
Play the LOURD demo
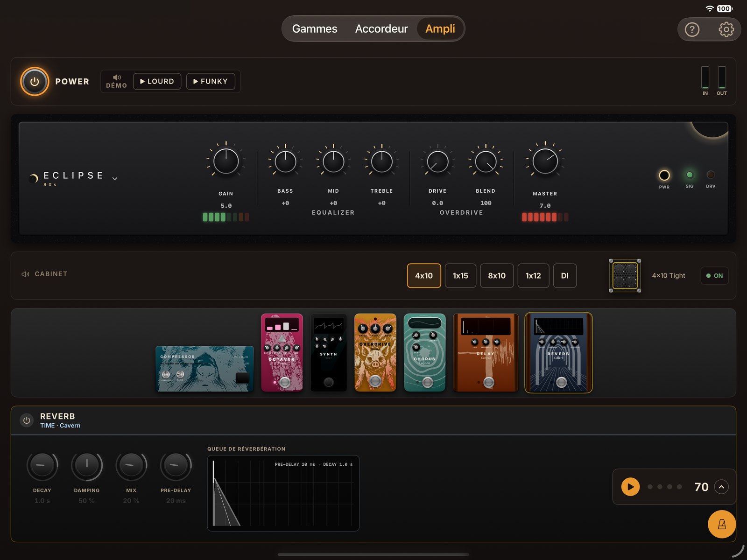click(x=157, y=81)
